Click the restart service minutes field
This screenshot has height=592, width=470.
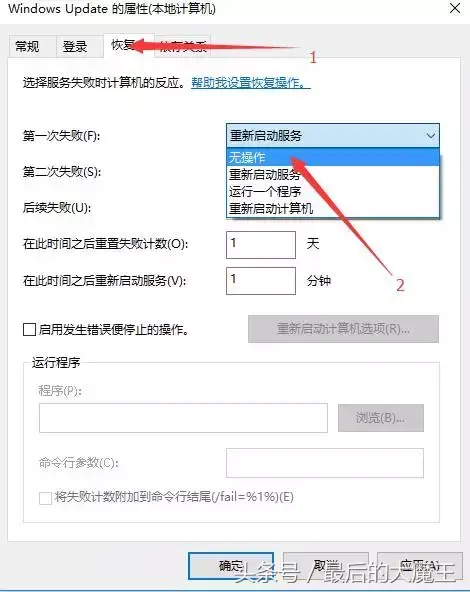(x=261, y=281)
